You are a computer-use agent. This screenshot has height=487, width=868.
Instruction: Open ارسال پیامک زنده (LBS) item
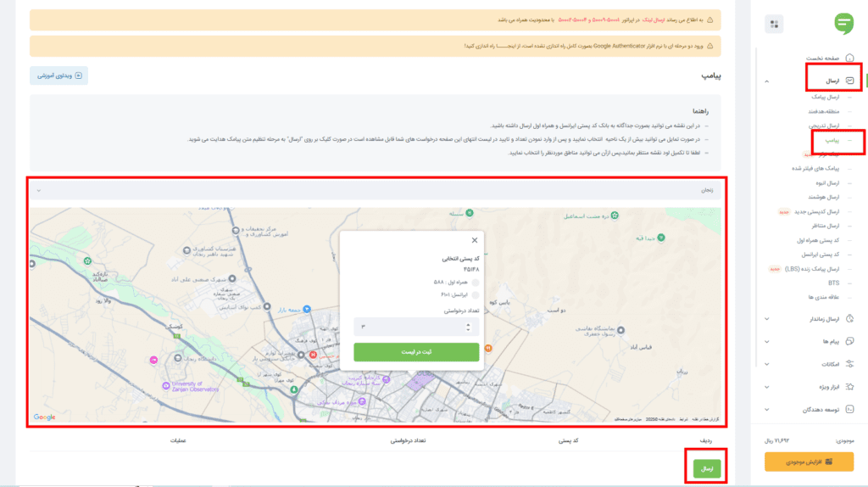tap(811, 269)
